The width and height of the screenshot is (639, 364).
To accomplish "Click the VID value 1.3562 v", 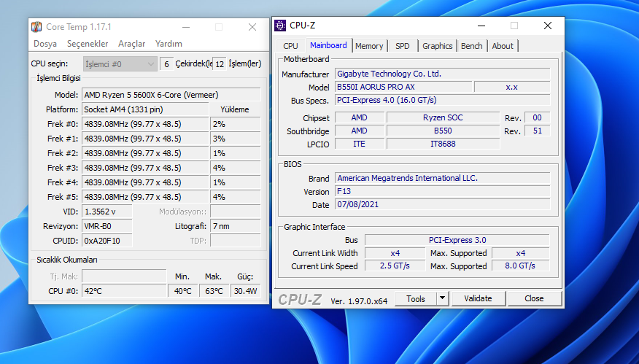I will tap(107, 212).
